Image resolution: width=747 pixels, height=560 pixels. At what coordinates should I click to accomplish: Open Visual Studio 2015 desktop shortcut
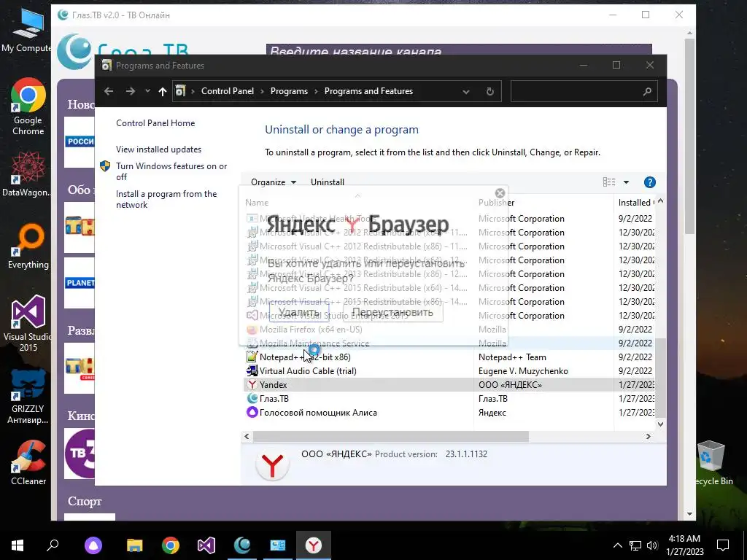pyautogui.click(x=28, y=323)
